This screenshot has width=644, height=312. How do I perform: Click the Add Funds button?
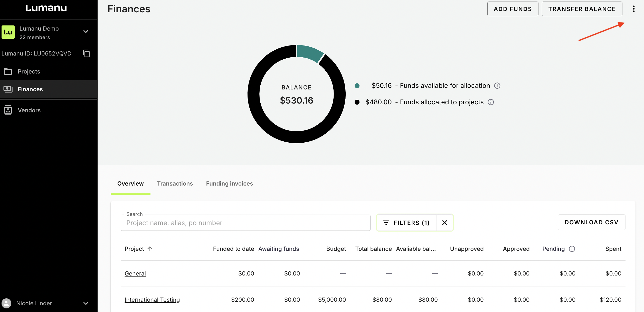pyautogui.click(x=513, y=9)
